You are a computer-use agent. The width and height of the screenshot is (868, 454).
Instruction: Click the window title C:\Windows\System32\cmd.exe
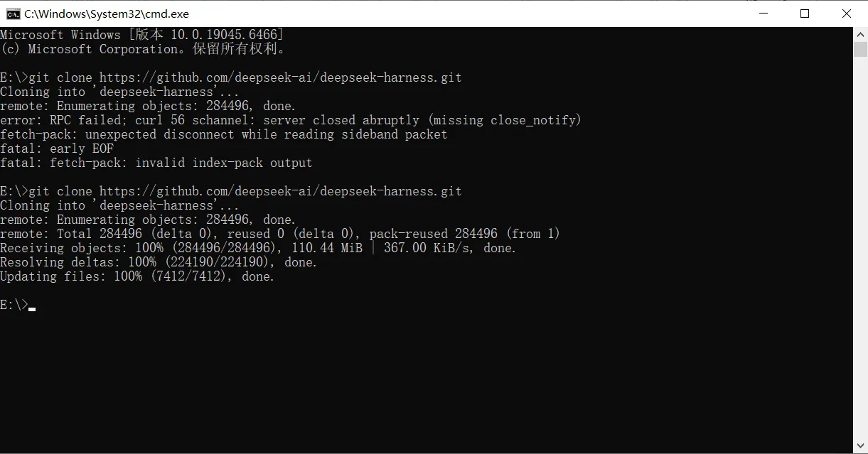coord(107,13)
